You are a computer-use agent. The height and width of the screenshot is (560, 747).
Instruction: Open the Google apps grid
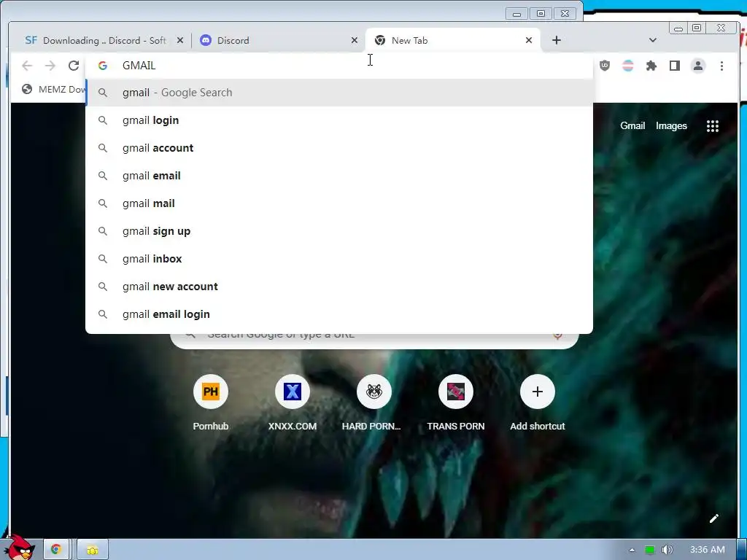coord(712,126)
